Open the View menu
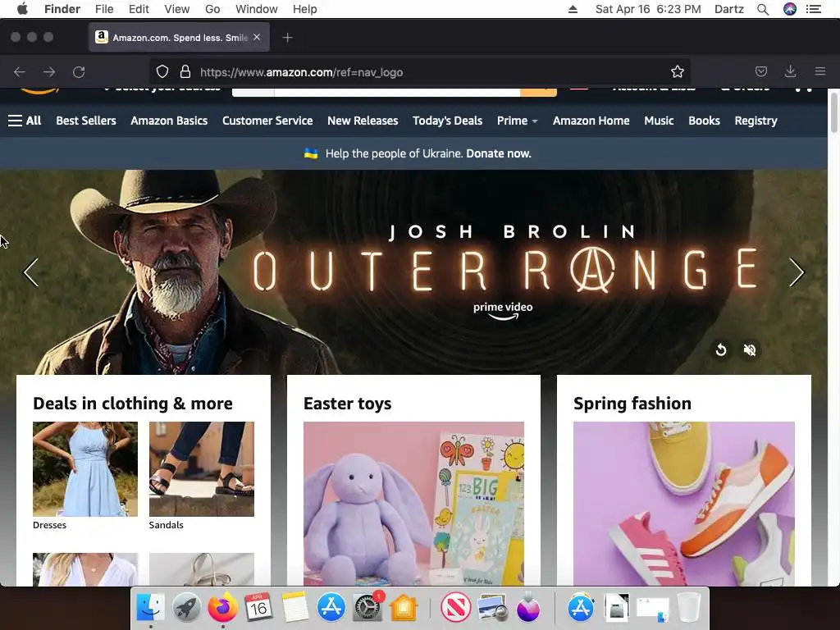This screenshot has width=840, height=630. 177,9
